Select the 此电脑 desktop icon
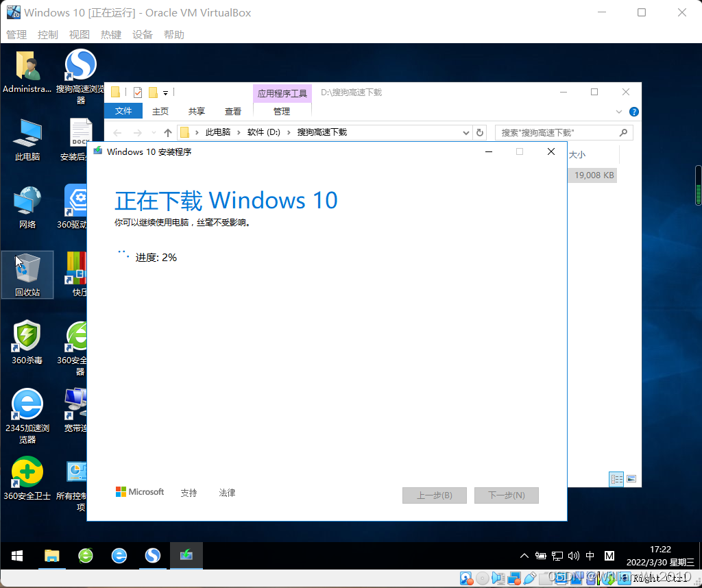The image size is (702, 588). pos(27,140)
